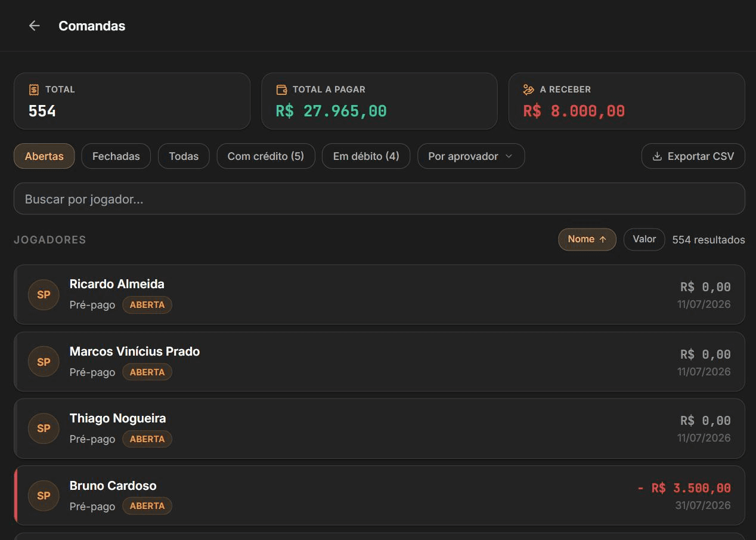Image resolution: width=756 pixels, height=540 pixels.
Task: Click Pré-pago label on Bruno Cardoso row
Action: tap(92, 506)
